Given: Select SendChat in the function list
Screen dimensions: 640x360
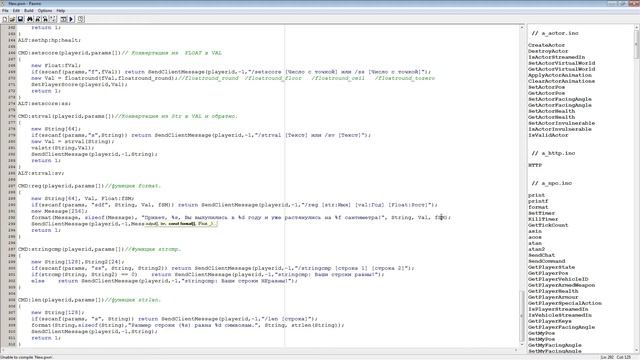Looking at the screenshot, I should pyautogui.click(x=541, y=255).
